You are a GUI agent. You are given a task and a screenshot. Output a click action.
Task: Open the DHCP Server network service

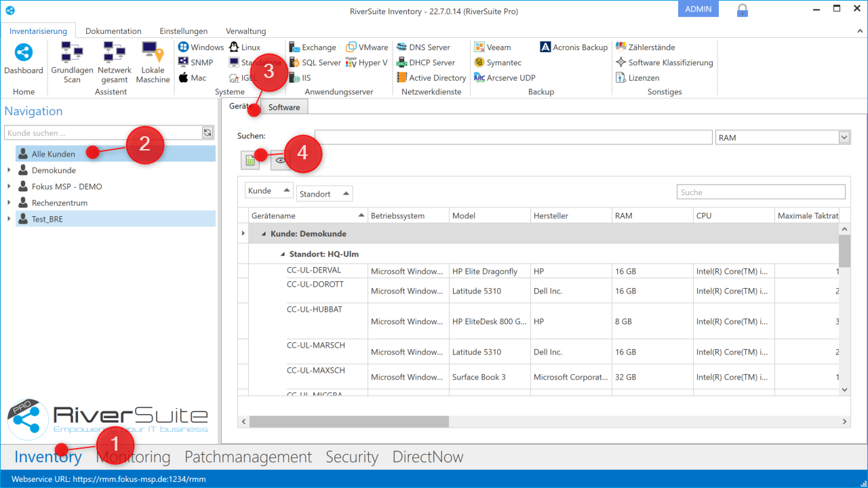[425, 62]
